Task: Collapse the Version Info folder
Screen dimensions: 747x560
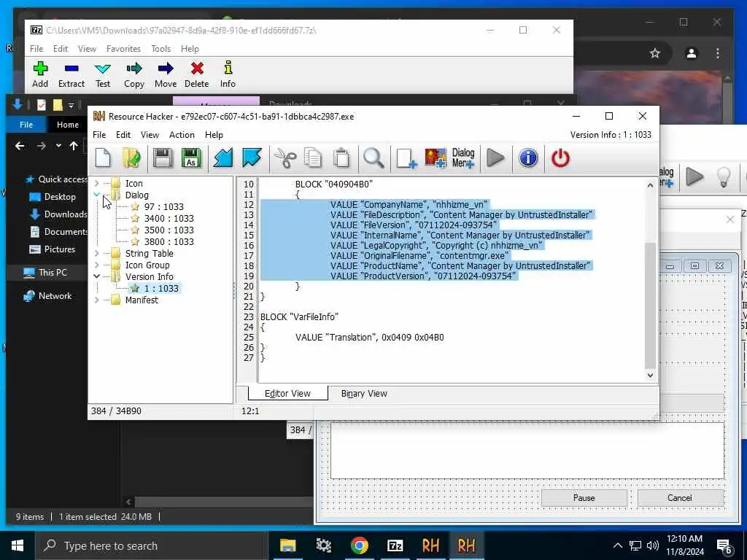Action: pos(97,276)
